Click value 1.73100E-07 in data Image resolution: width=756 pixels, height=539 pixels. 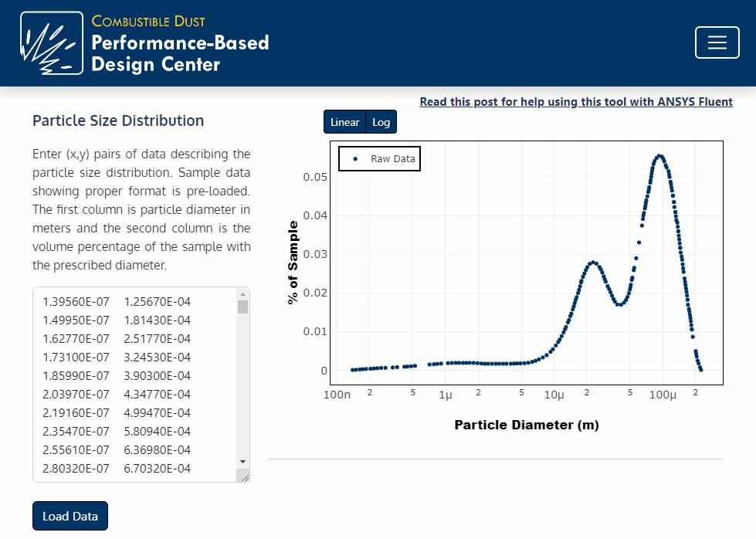[76, 358]
